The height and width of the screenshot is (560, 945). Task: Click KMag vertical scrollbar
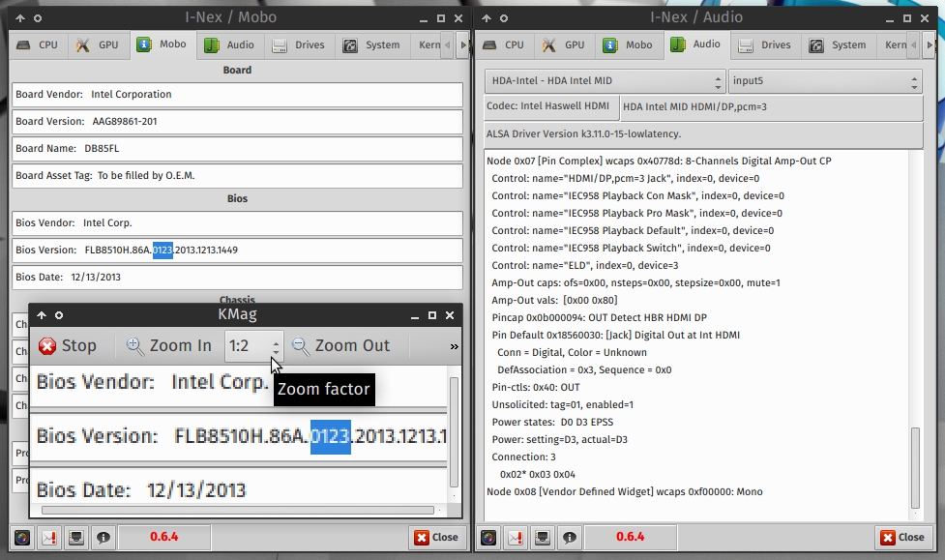coord(454,431)
